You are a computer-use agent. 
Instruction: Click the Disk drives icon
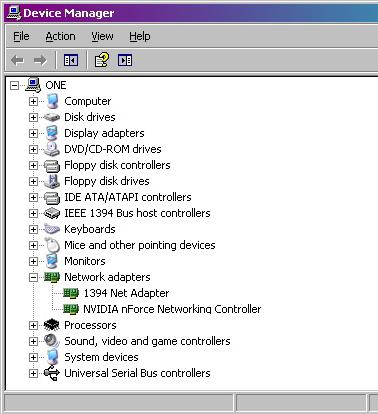(52, 117)
